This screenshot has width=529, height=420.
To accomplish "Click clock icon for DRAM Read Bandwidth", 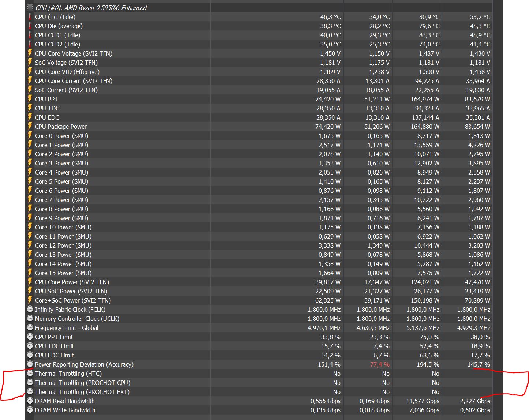I will 30,401.
